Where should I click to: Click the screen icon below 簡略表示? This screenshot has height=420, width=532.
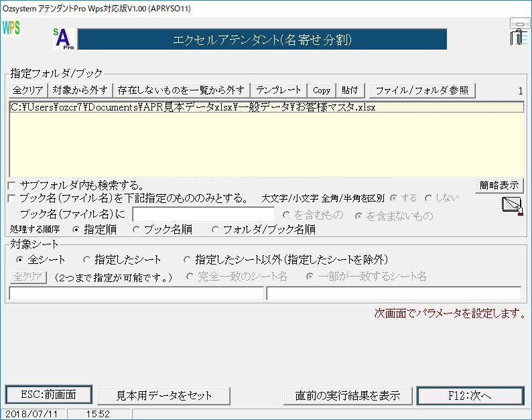pyautogui.click(x=512, y=206)
